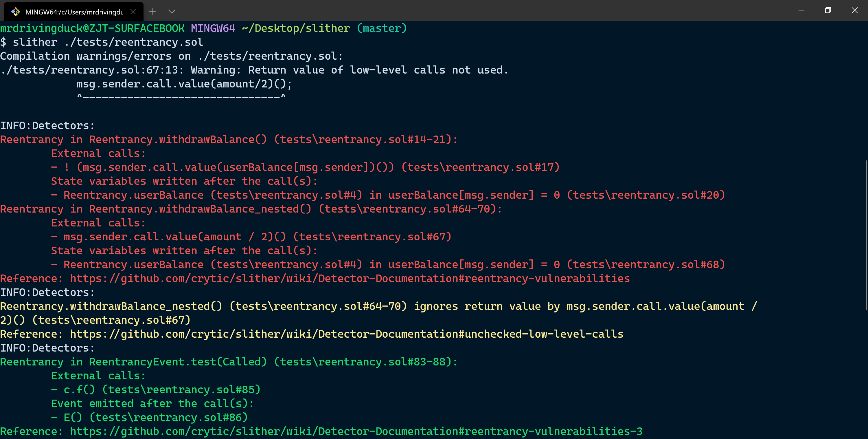
Task: Click the 'MINGW64' purple prompt text
Action: coord(213,28)
